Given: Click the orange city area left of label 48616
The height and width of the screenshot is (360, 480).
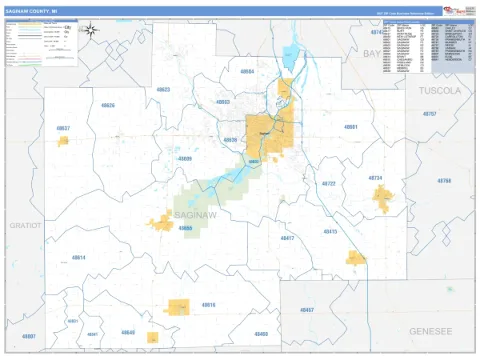Looking at the screenshot, I should pyautogui.click(x=178, y=307).
